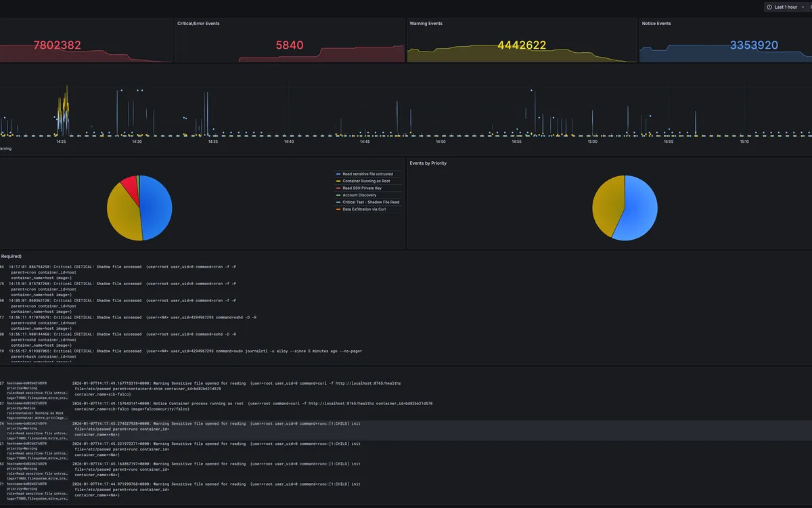812x508 pixels.
Task: Click red swatch beside Read SSH Private Key
Action: (x=338, y=188)
